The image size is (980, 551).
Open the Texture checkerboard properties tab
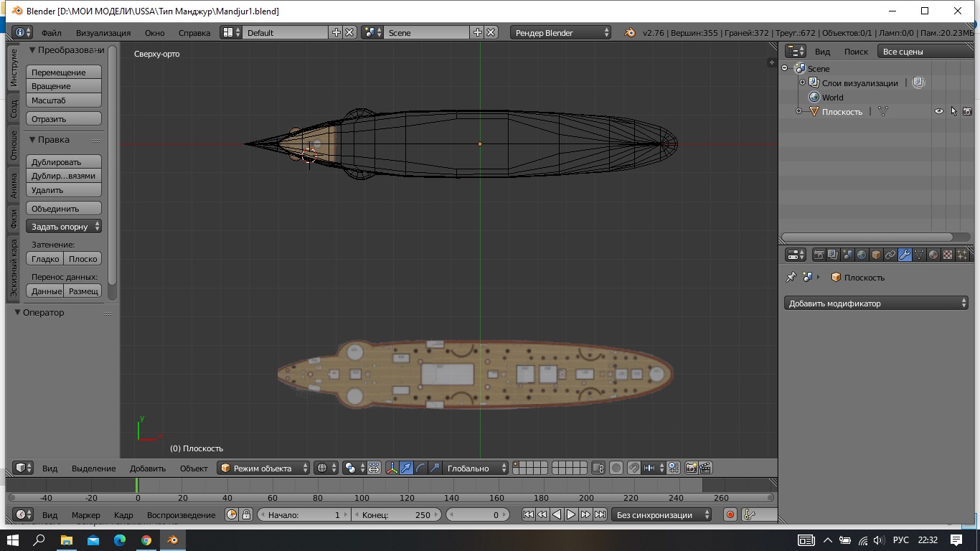[x=948, y=255]
